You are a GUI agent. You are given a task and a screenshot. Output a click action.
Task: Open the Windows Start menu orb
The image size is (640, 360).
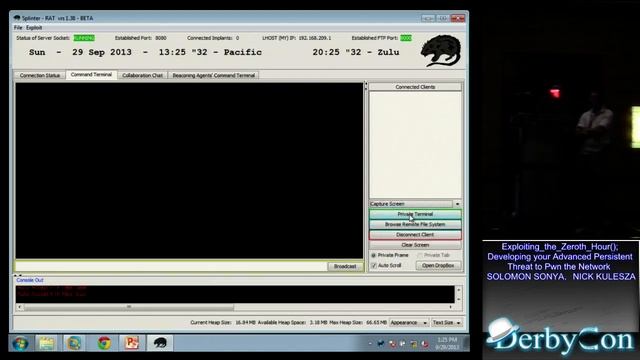coord(20,343)
